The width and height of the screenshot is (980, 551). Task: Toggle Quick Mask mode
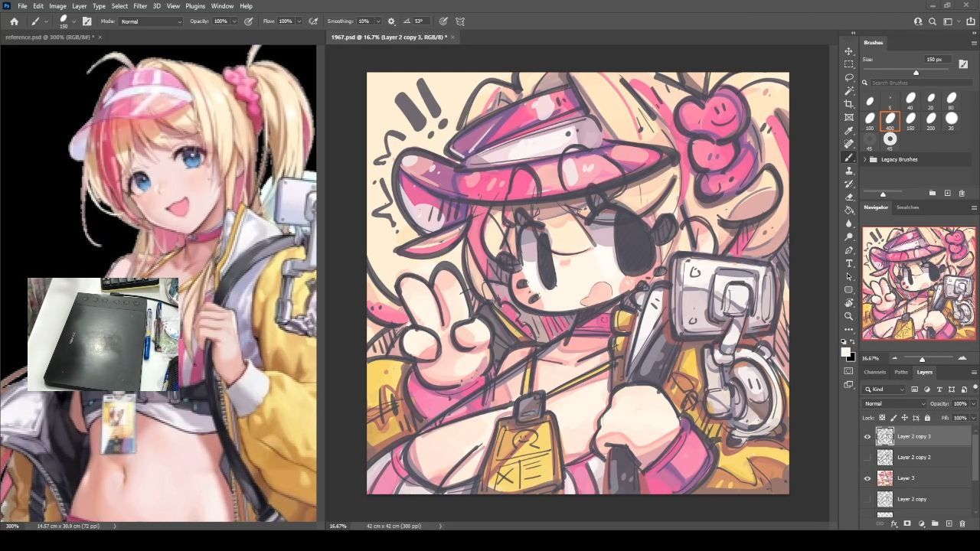[x=848, y=371]
